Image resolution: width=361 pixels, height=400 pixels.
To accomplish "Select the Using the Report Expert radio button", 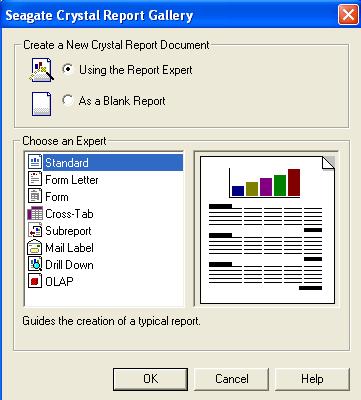I will coord(68,69).
